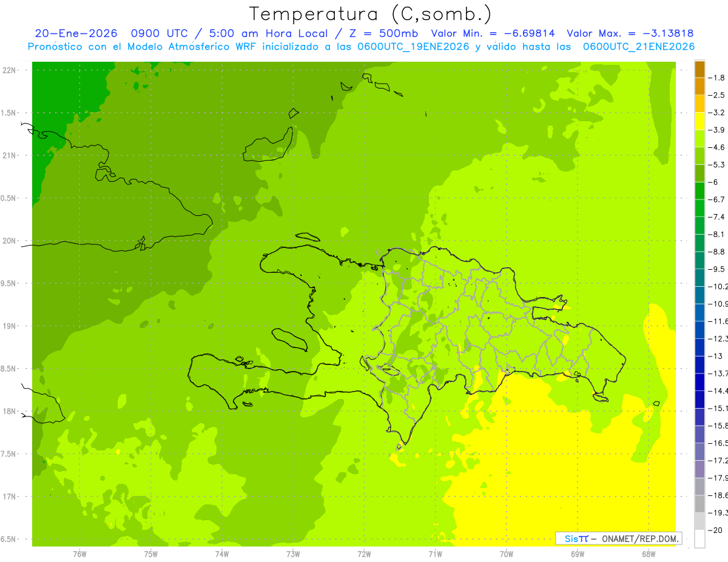Select the gray swatch between -18.6 and -19.3

tap(699, 504)
